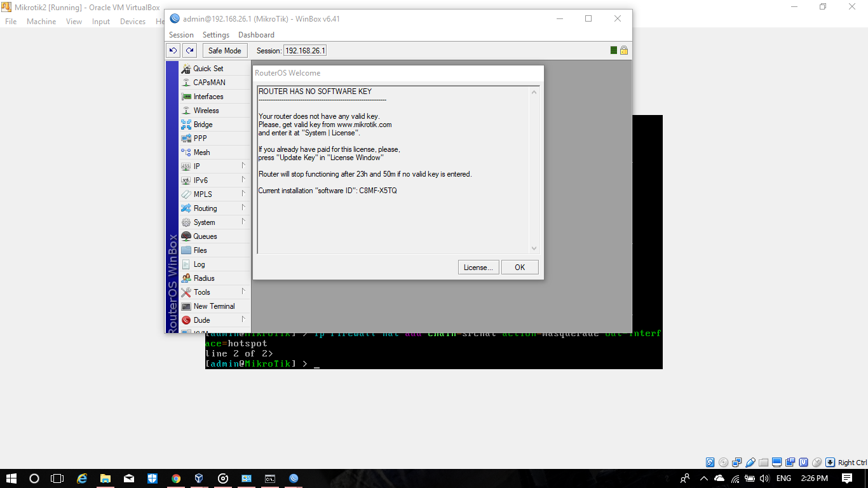Expand the Dude submenu
This screenshot has width=868, height=488.
(x=215, y=320)
